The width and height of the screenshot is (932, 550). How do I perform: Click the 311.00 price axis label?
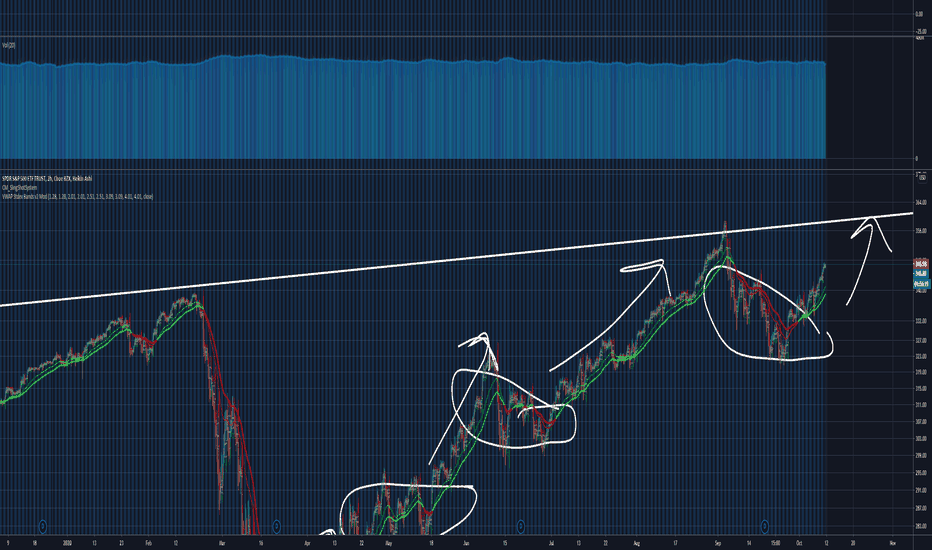(x=921, y=405)
